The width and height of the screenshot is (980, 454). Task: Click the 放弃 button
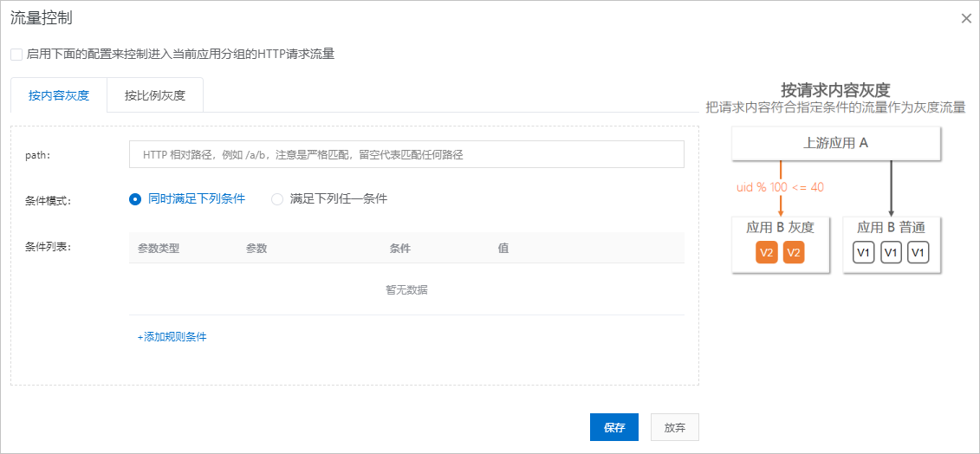(674, 428)
